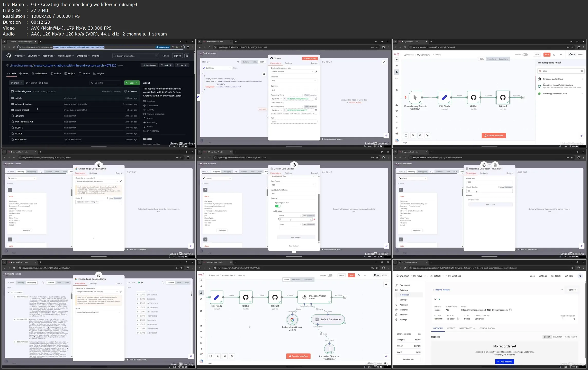Screen dimensions: 588x370
Task: Toggle Inactive switch on the Pinecone Vector Store canvas
Action: (330, 275)
